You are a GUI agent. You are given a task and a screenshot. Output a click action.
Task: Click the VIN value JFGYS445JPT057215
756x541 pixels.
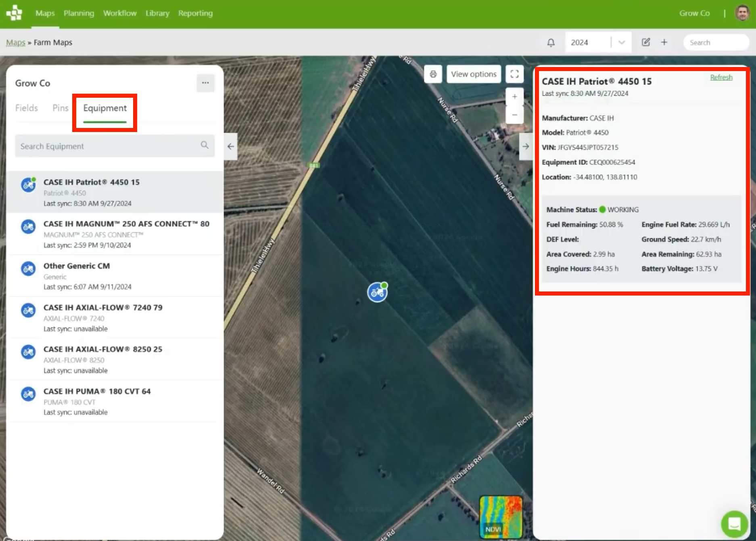[x=588, y=147]
